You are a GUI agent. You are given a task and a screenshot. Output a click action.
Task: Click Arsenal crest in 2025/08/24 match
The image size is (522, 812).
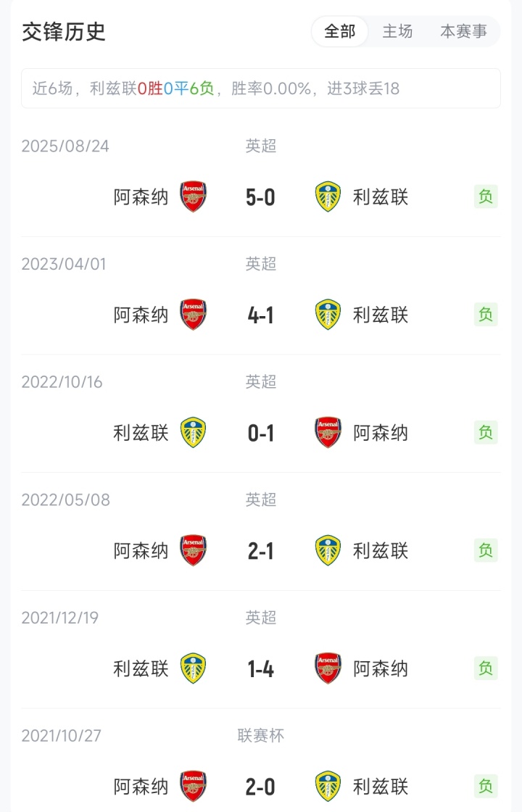(x=194, y=196)
